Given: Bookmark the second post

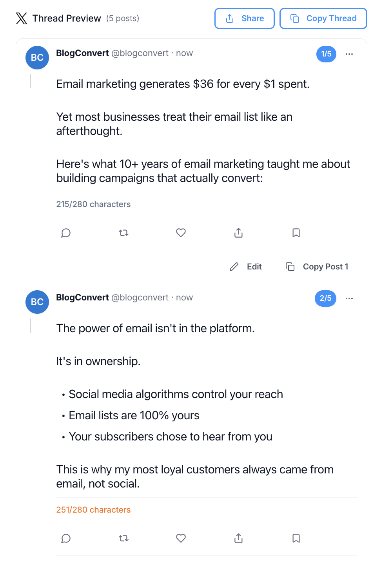Looking at the screenshot, I should [296, 539].
